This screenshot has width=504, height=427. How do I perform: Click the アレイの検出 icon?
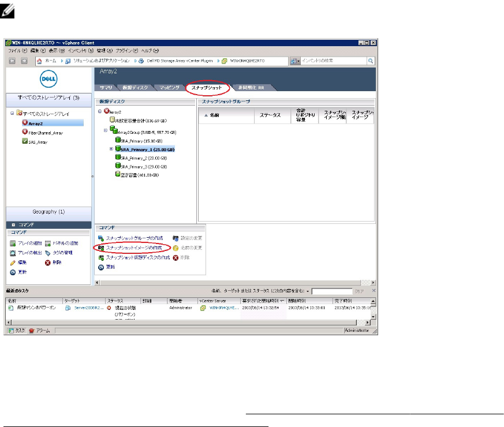(x=13, y=253)
